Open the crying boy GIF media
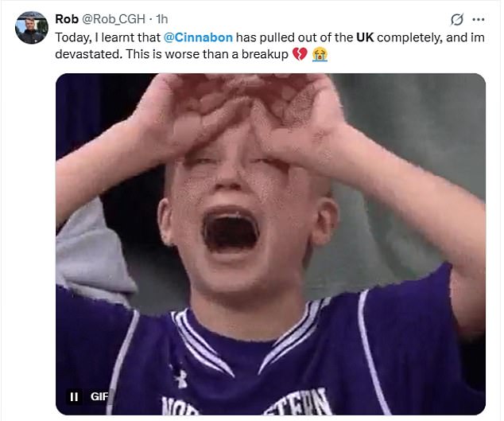Image resolution: width=504 pixels, height=421 pixels. [x=270, y=244]
